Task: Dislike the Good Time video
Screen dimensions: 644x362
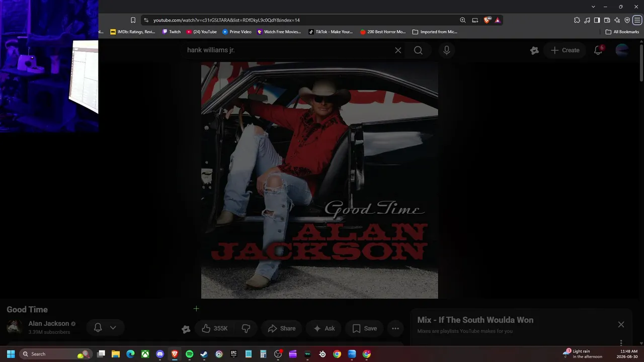Action: coord(246,328)
